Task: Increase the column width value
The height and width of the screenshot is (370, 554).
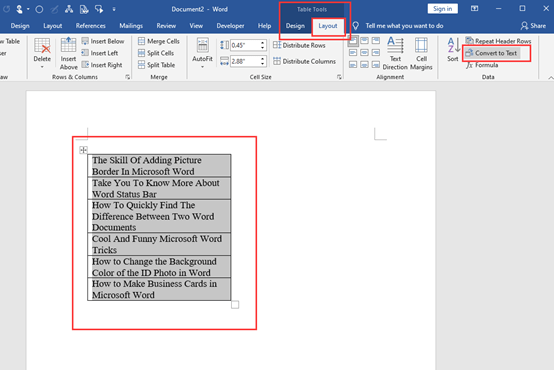Action: 263,59
